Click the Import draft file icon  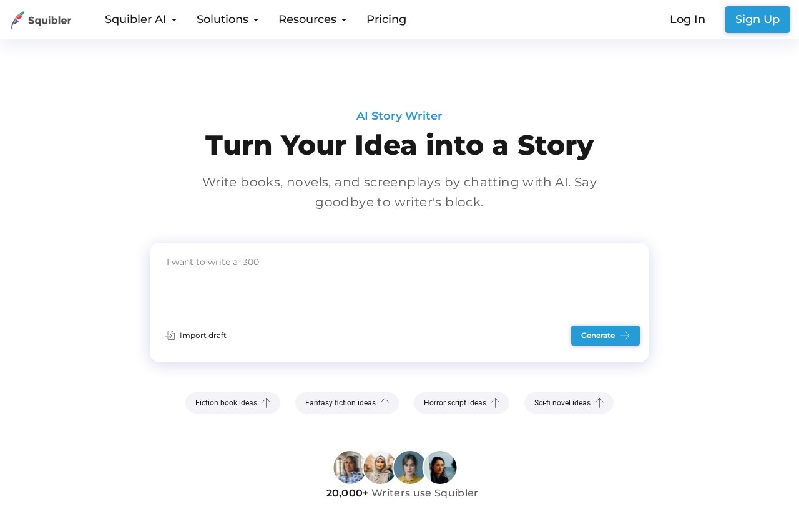(170, 336)
